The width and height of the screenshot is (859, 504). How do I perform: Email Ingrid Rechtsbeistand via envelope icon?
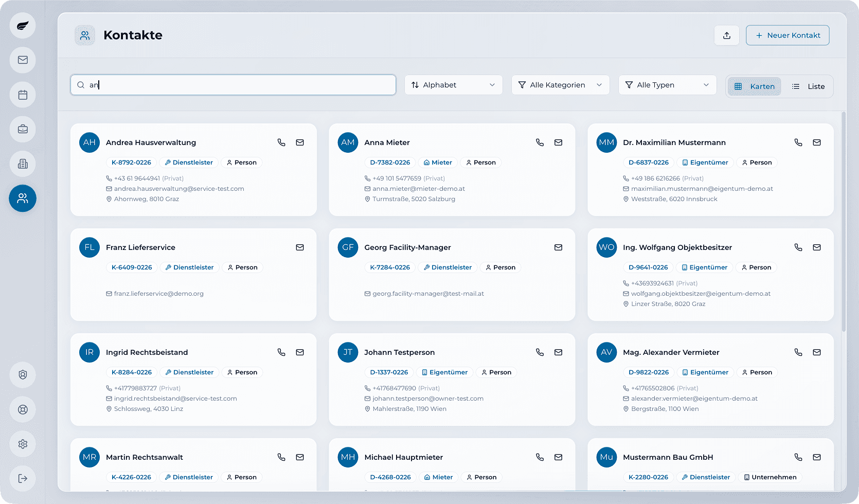click(x=300, y=352)
